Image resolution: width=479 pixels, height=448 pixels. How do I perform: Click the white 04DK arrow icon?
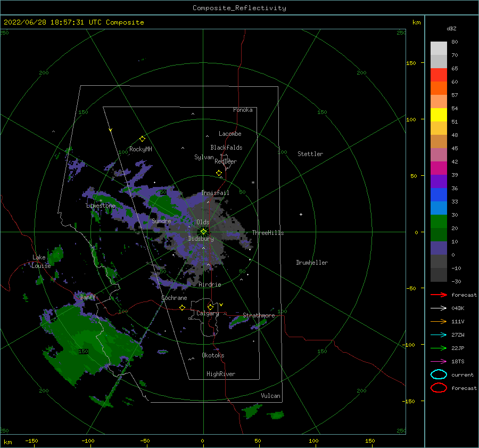[439, 308]
